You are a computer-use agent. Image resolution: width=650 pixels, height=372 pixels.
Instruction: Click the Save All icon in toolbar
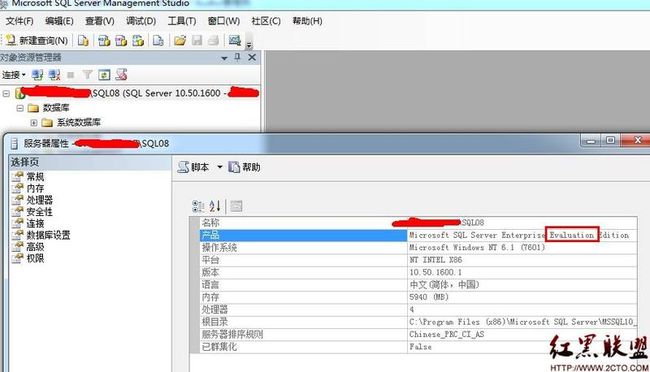pos(213,40)
